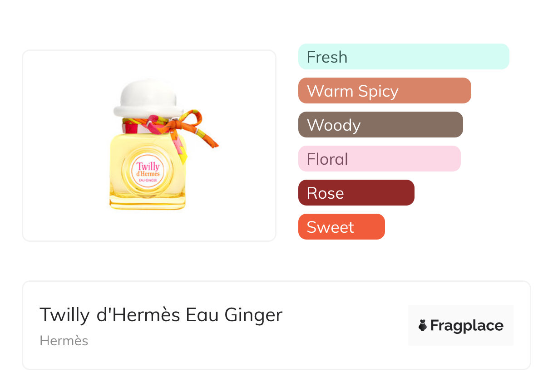
Task: Pick the Floral accord bar
Action: [379, 159]
